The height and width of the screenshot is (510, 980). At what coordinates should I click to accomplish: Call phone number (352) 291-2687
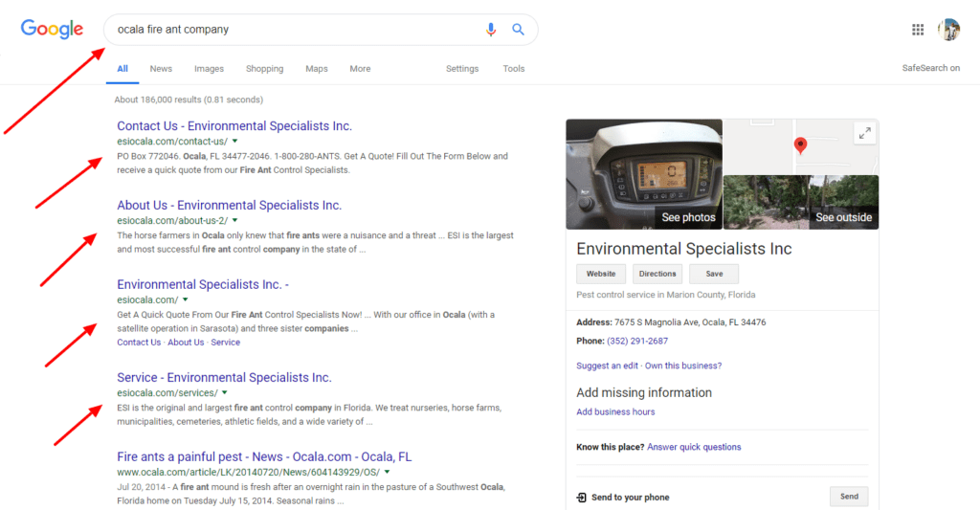(x=636, y=342)
